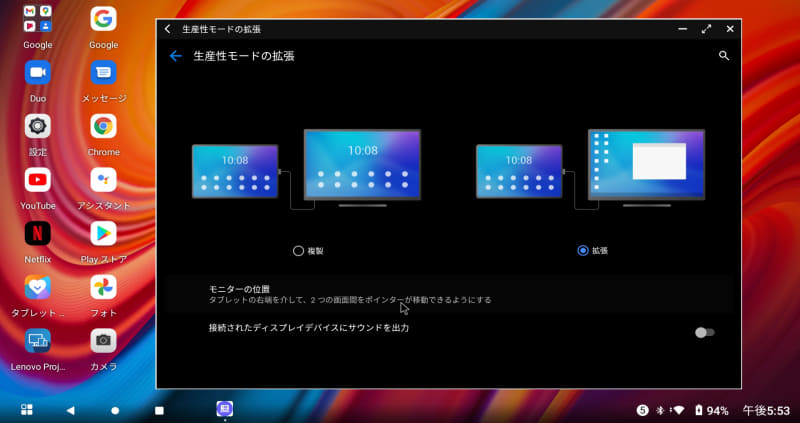Open the メッセージ app
This screenshot has height=423, width=800.
tap(104, 72)
